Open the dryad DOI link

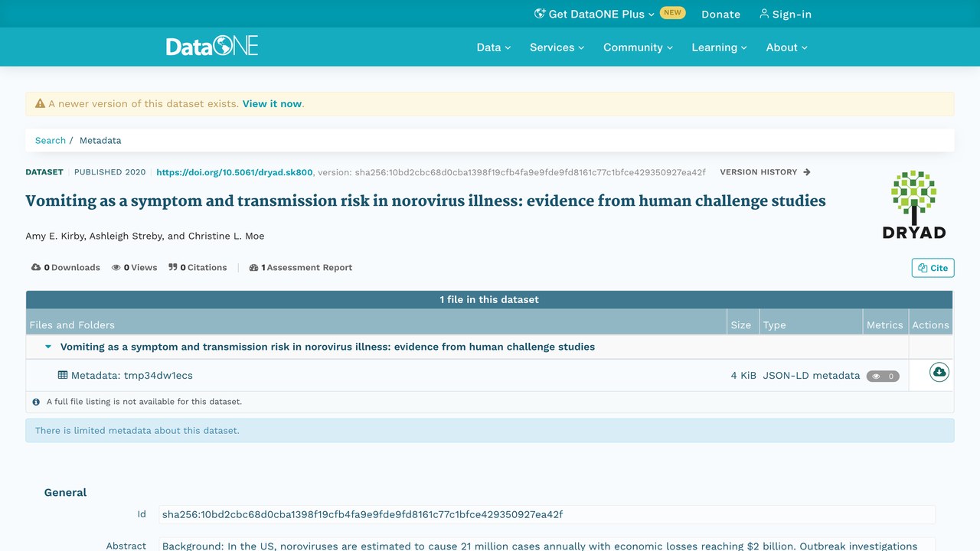pyautogui.click(x=234, y=172)
